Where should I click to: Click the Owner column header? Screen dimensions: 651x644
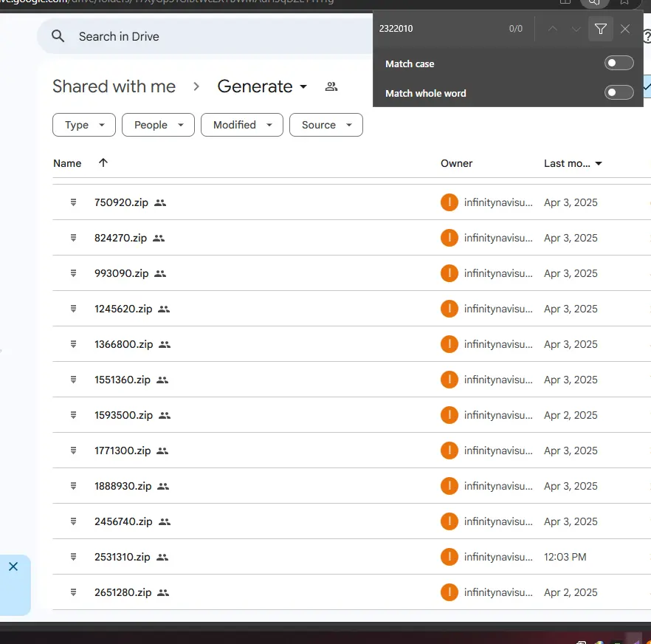point(456,163)
